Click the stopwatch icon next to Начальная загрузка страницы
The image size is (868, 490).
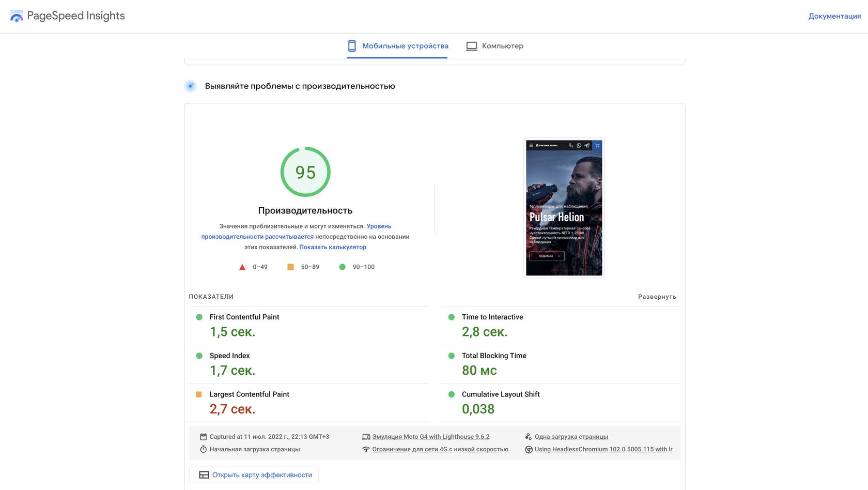coord(203,449)
